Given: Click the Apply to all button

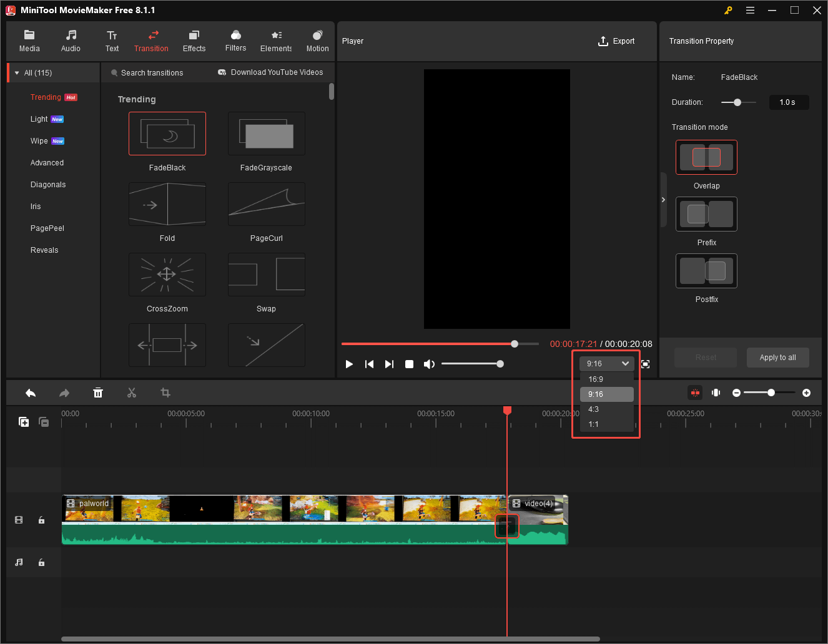Looking at the screenshot, I should click(777, 358).
